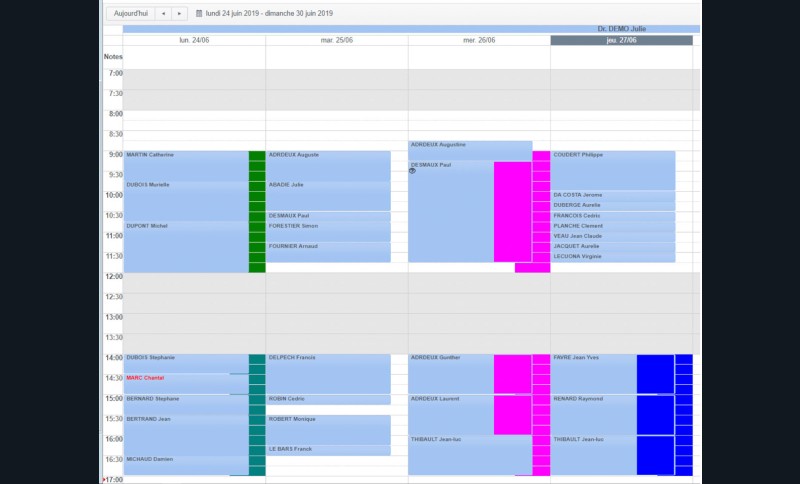Go to the previous week arrow
This screenshot has width=800, height=484.
[x=163, y=14]
